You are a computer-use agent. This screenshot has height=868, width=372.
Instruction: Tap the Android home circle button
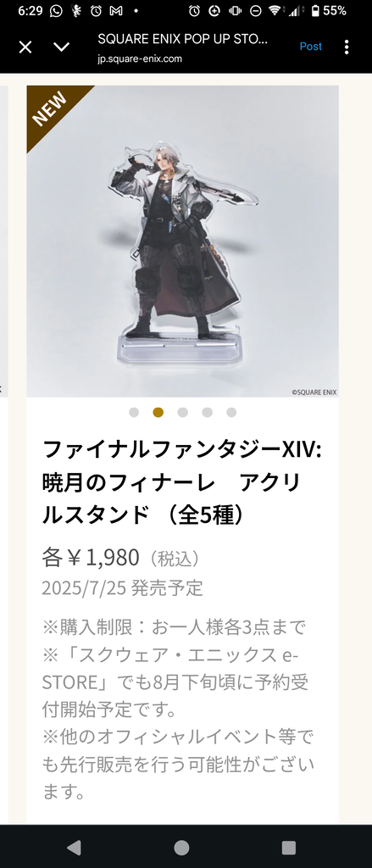click(181, 847)
